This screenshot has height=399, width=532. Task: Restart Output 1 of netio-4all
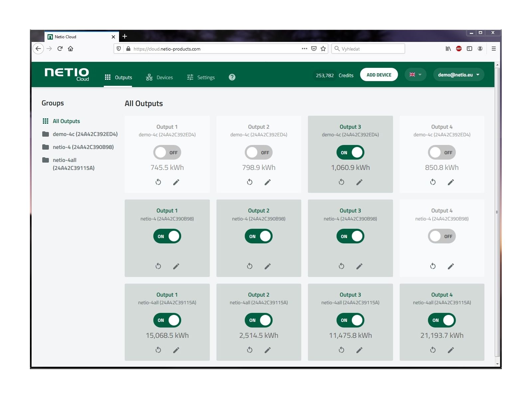158,350
